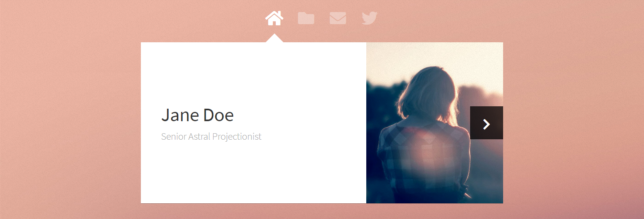This screenshot has height=219, width=644.
Task: Click the word Doe in the heading
Action: pyautogui.click(x=219, y=115)
